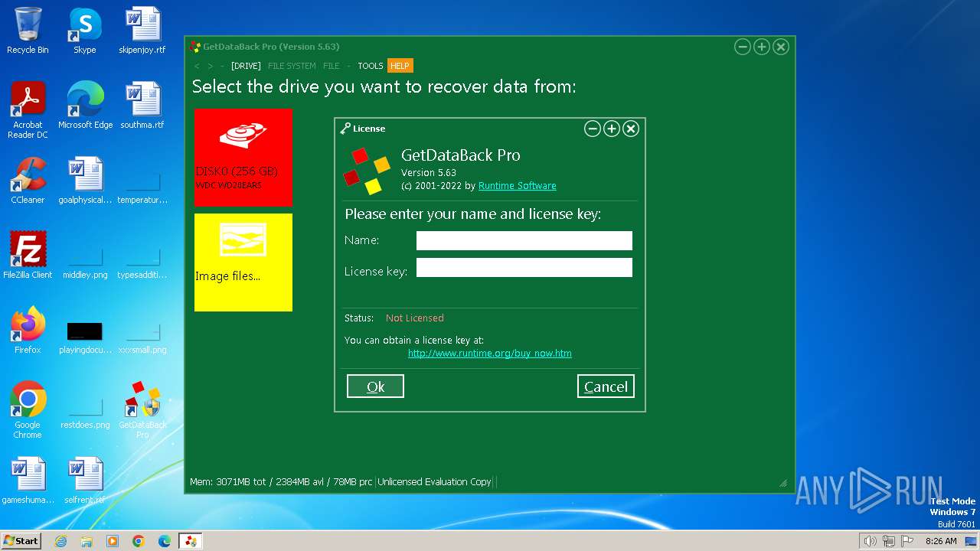
Task: Select the GetDataBack Pro desktop shortcut
Action: click(142, 411)
